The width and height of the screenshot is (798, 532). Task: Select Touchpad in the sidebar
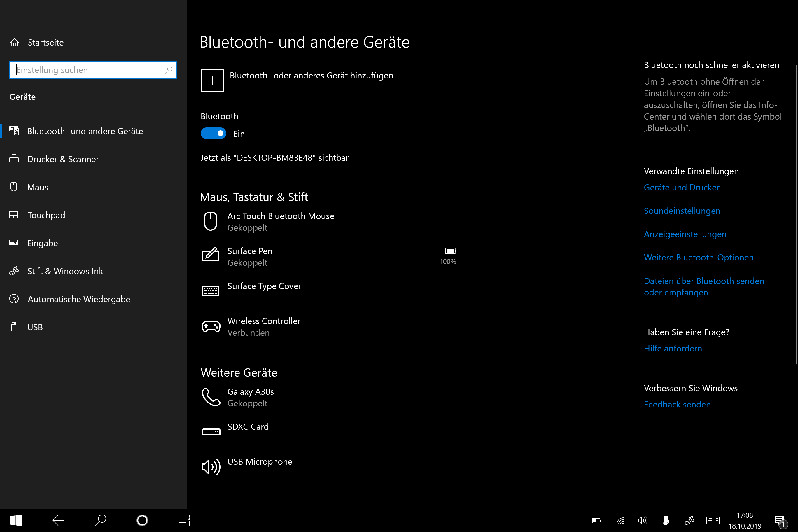93,215
